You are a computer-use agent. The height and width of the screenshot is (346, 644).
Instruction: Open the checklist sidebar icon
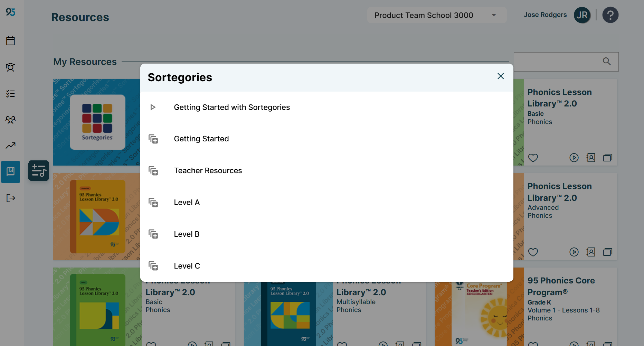10,93
